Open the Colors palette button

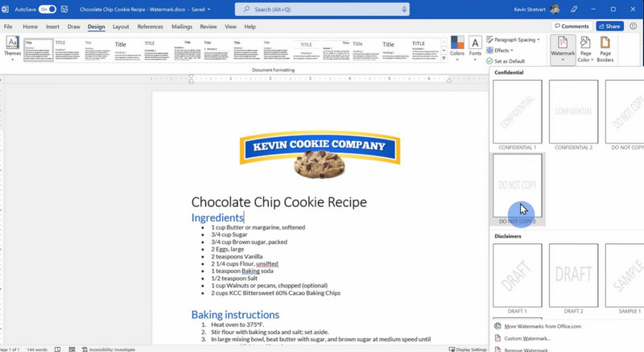(457, 47)
